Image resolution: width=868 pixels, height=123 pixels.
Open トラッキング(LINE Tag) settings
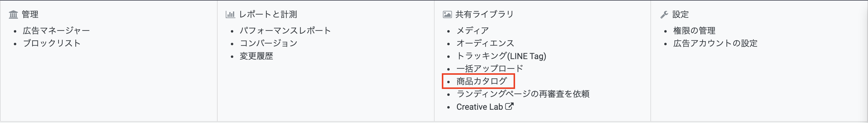(x=501, y=56)
